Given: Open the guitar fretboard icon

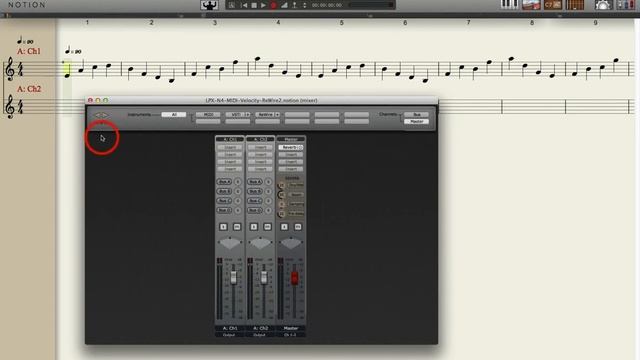Looking at the screenshot, I should pos(575,5).
